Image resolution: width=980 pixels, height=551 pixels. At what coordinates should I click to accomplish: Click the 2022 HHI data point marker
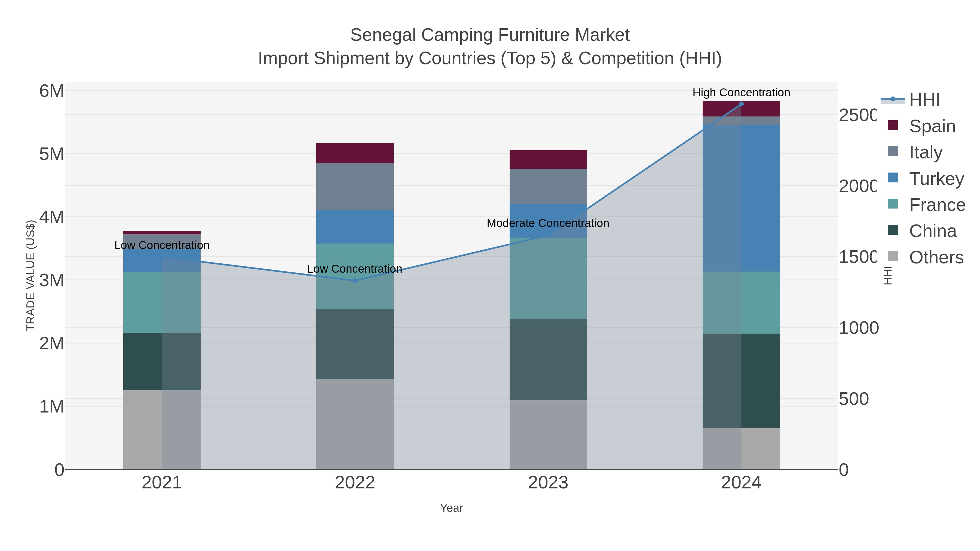point(355,281)
